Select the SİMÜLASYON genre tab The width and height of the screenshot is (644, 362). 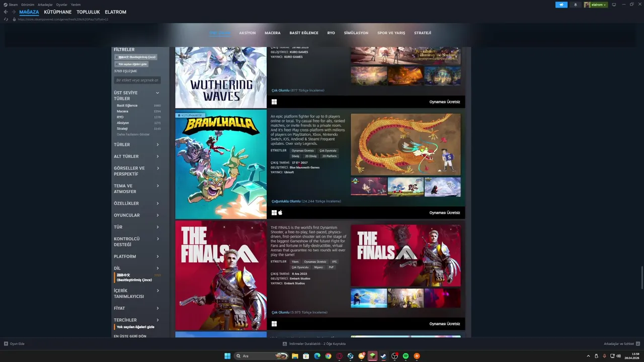pos(356,33)
